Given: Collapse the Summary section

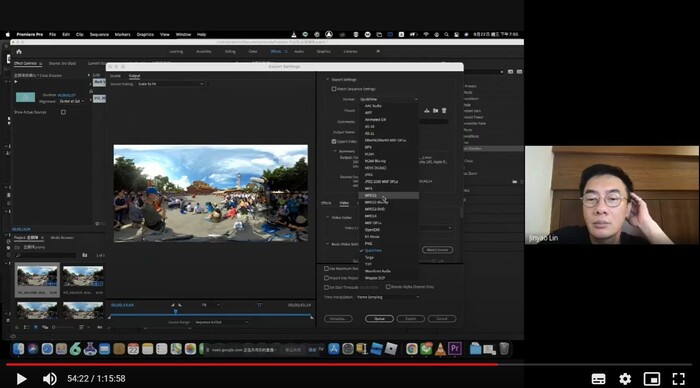Looking at the screenshot, I should pyautogui.click(x=335, y=151).
